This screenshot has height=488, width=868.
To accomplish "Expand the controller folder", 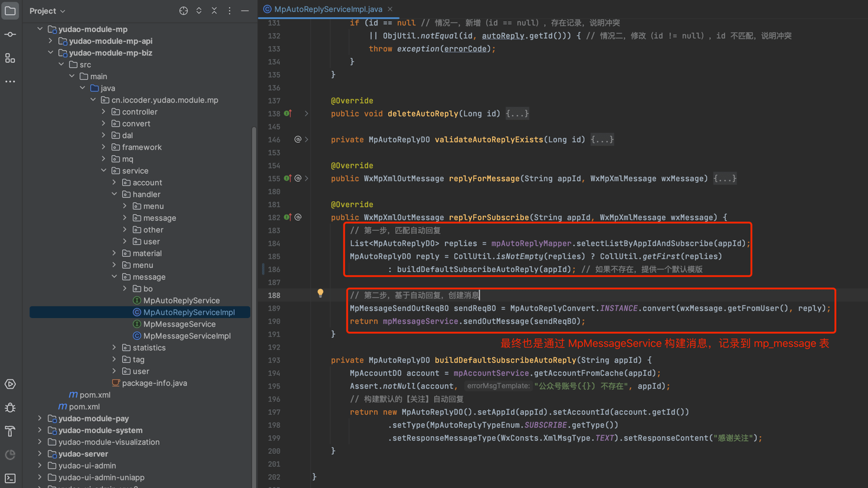I will click(x=104, y=112).
